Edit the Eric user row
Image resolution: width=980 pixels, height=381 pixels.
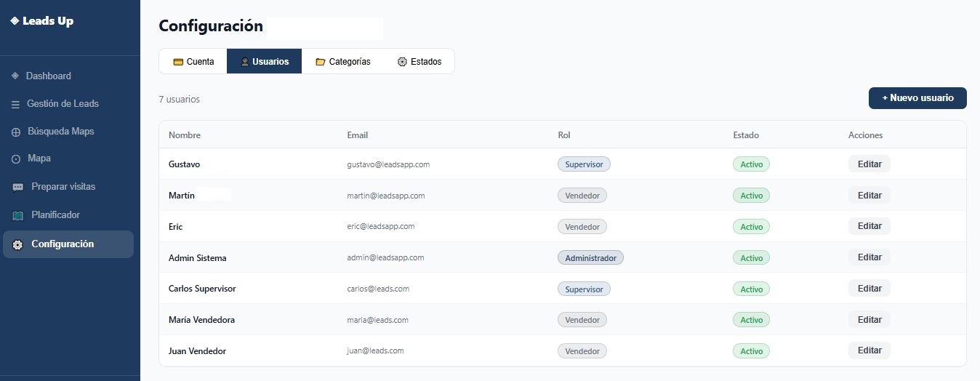(x=869, y=226)
